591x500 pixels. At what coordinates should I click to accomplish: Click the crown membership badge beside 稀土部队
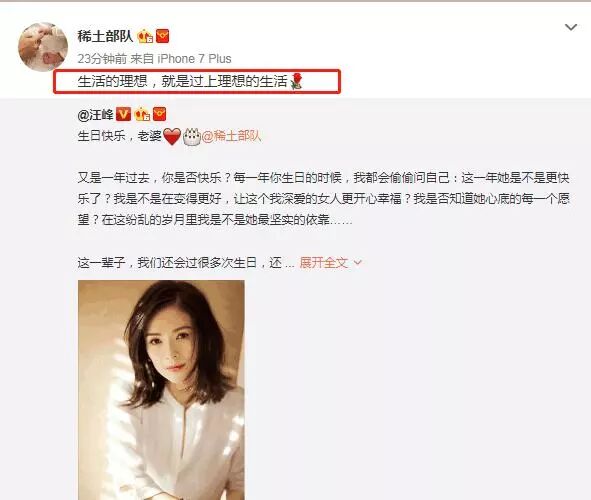click(x=145, y=36)
